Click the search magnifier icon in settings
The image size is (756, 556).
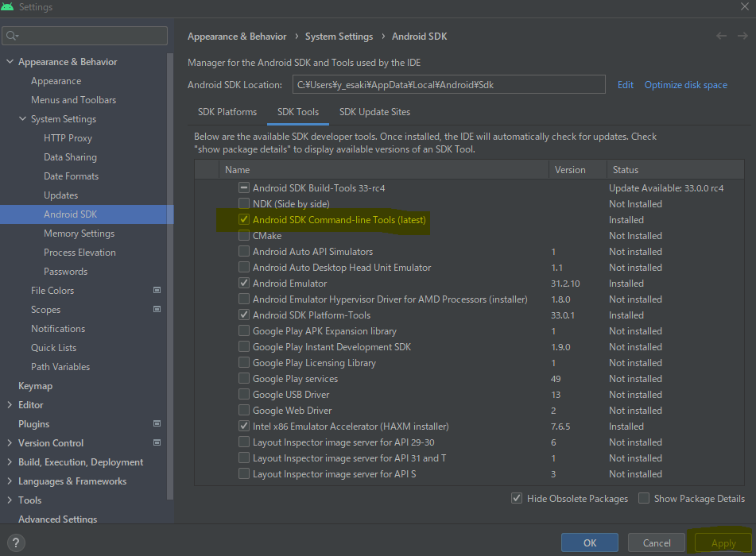point(12,36)
